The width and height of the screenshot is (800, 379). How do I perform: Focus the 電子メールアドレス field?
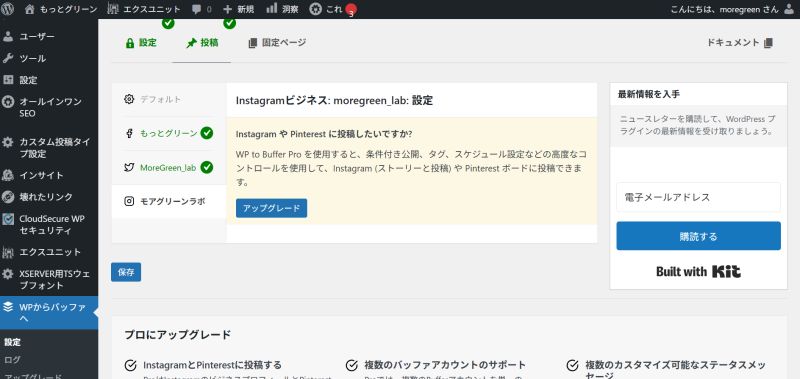click(x=698, y=197)
